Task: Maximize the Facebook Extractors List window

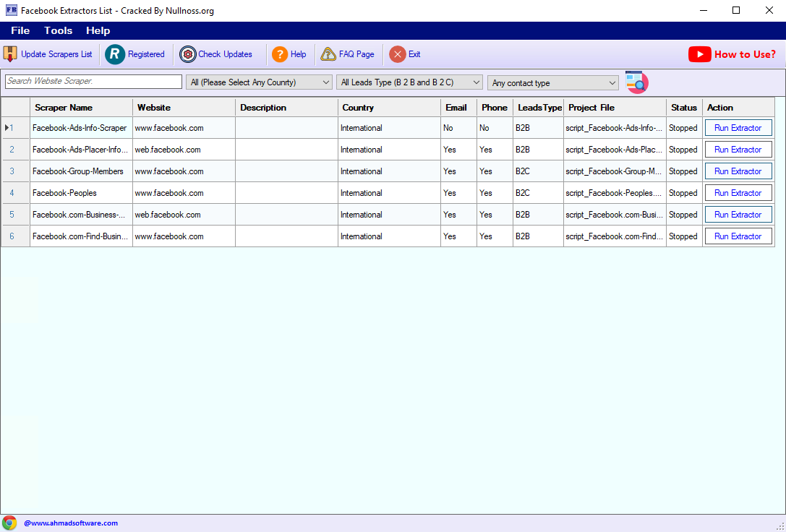Action: pos(736,11)
